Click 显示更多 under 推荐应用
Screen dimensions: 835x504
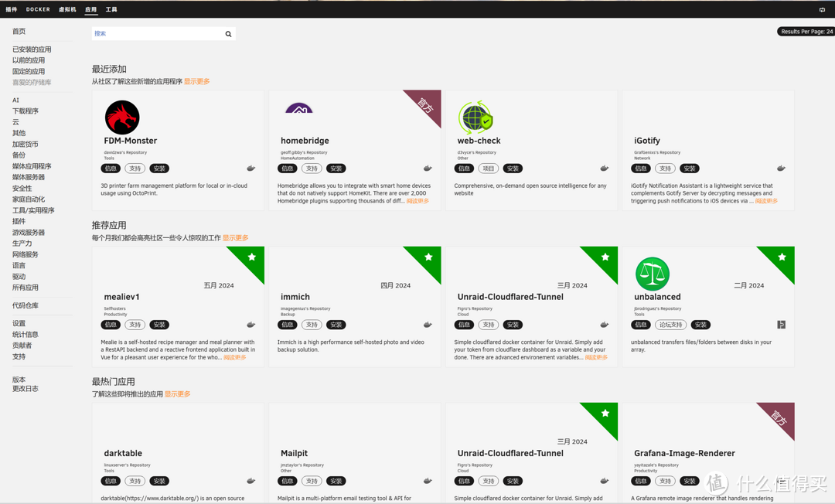235,238
